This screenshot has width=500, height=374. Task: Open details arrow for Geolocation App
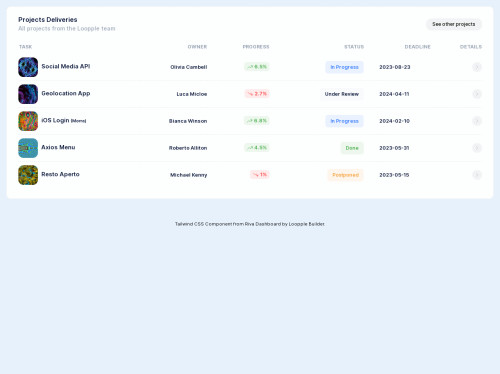click(x=477, y=94)
